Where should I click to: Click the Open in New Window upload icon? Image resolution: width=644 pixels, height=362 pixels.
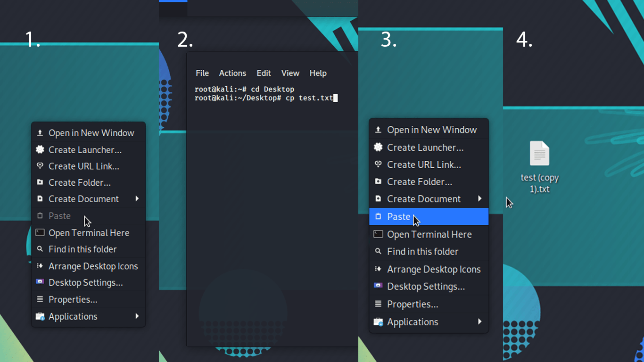click(x=41, y=132)
